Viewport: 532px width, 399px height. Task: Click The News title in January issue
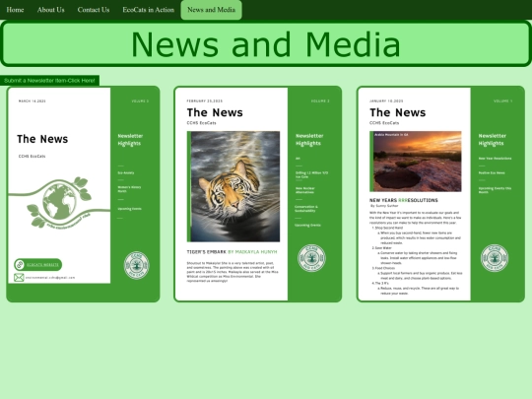(x=398, y=112)
